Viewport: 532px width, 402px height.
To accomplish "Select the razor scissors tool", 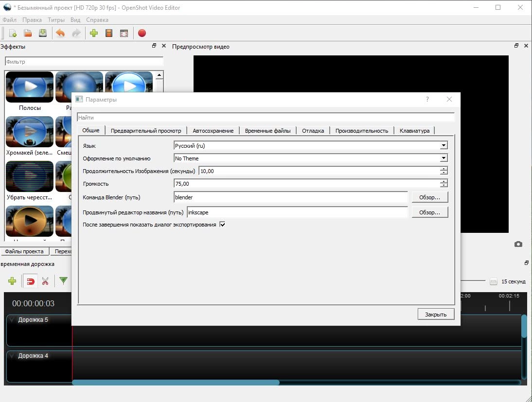I will click(45, 281).
